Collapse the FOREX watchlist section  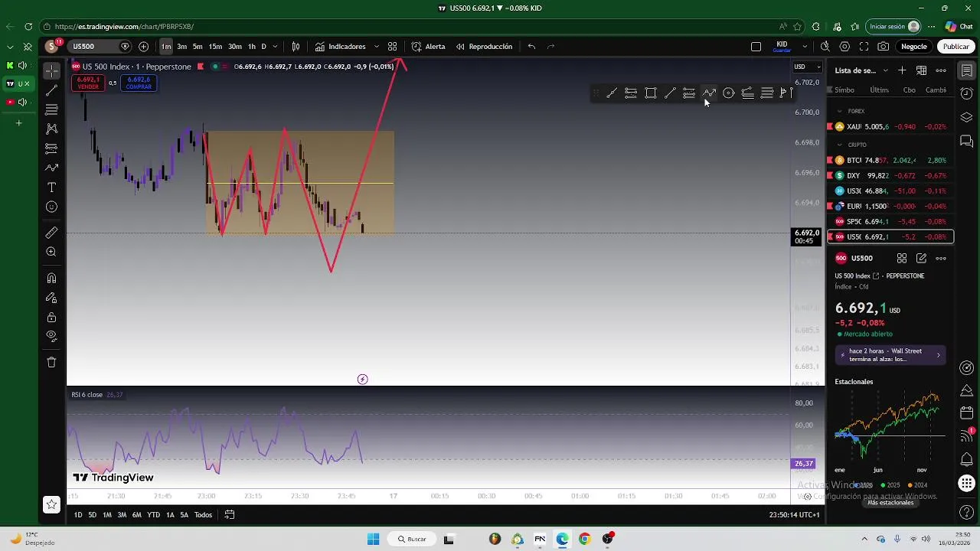click(839, 111)
